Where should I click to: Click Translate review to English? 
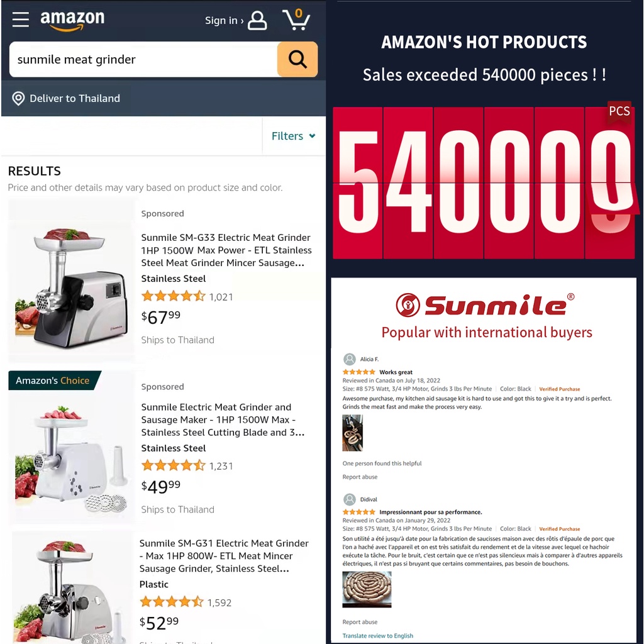click(x=378, y=636)
